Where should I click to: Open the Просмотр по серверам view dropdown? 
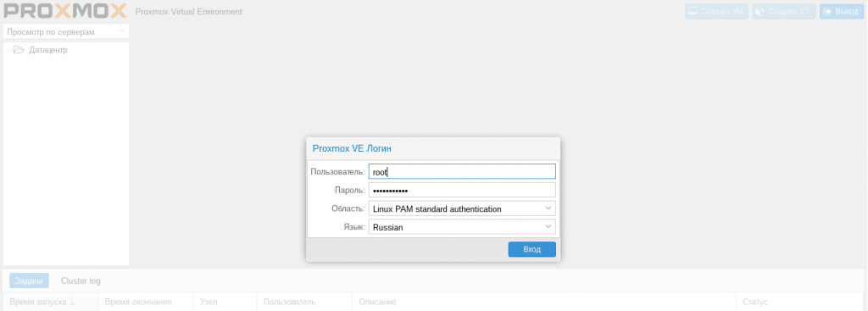coord(66,32)
